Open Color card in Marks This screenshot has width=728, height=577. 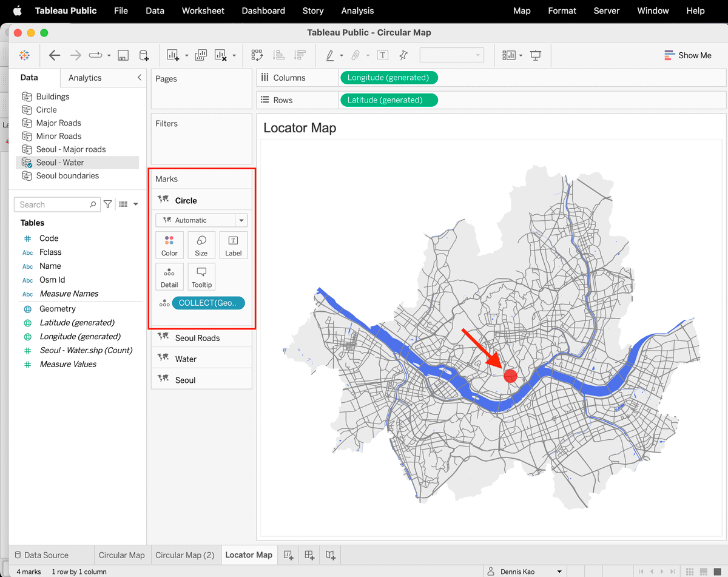click(x=169, y=245)
